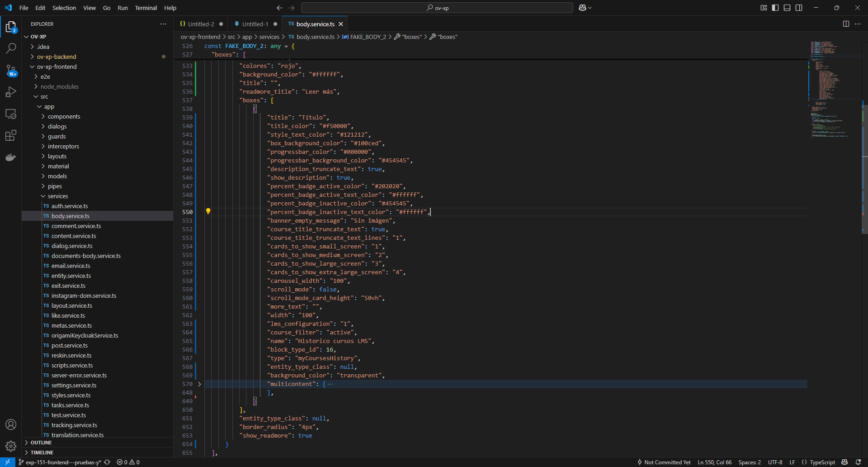Open branch exp-151-frontend---pruebas-y in status bar
Viewport: 868px width, 467px height.
(60, 462)
